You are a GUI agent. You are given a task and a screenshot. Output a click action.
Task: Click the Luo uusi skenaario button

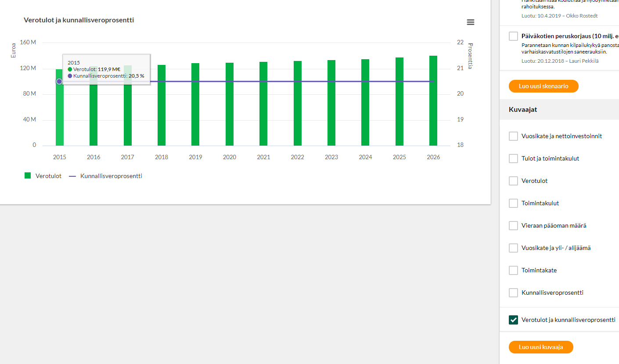point(543,86)
